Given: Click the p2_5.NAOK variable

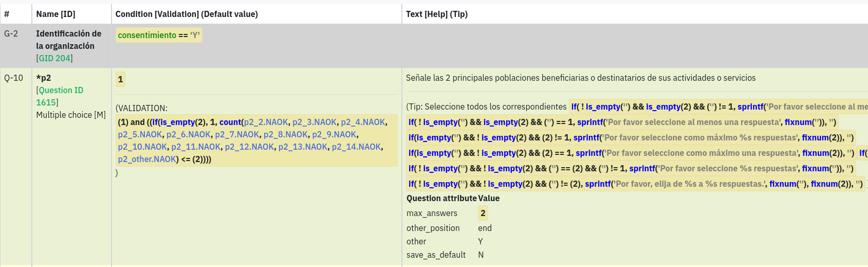Looking at the screenshot, I should [x=140, y=134].
